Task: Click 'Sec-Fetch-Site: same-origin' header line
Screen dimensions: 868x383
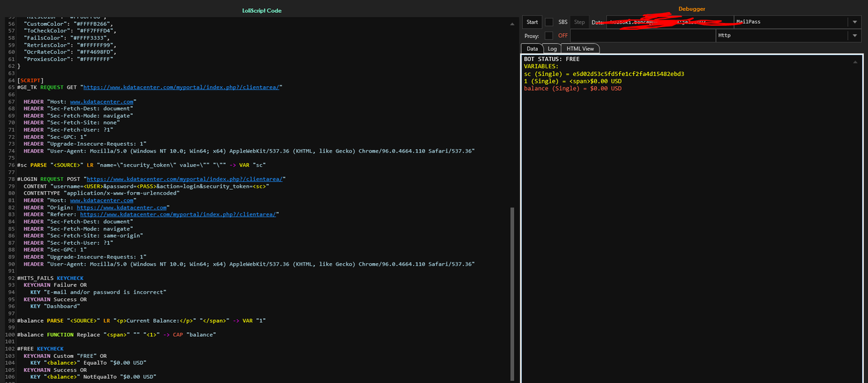Action: (x=83, y=235)
